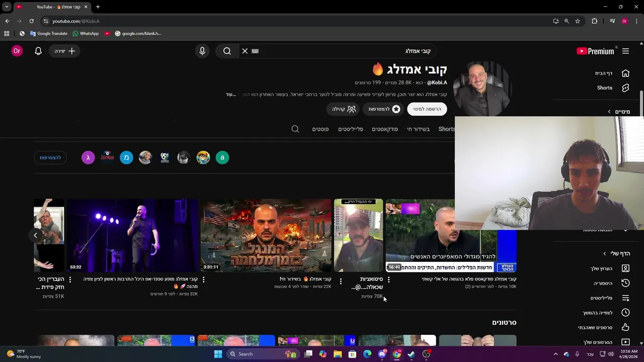
Task: Open OBS Studio from the taskbar
Action: coord(426,354)
